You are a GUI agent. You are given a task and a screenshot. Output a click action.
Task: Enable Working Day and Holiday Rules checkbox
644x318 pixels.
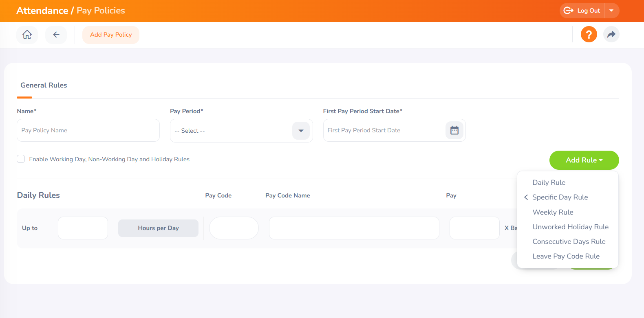21,159
